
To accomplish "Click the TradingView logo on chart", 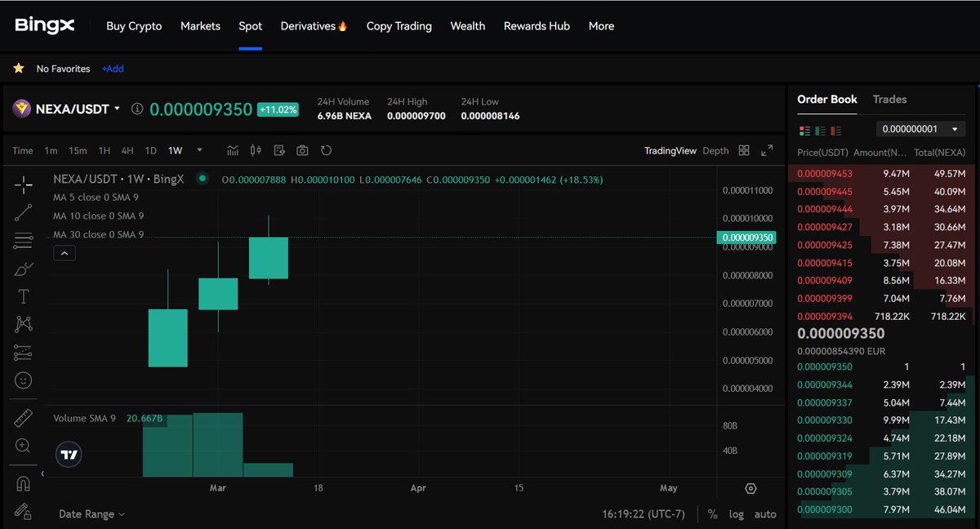I will coord(69,455).
